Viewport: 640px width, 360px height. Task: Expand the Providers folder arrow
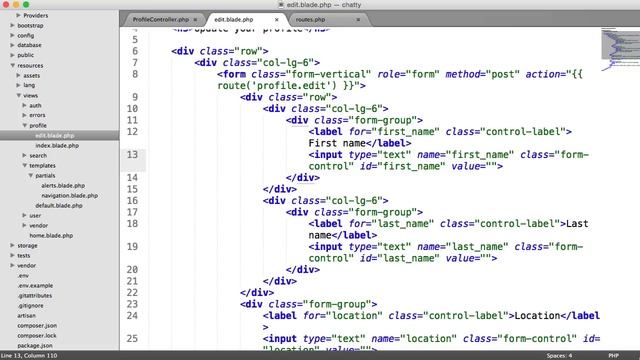[18, 16]
